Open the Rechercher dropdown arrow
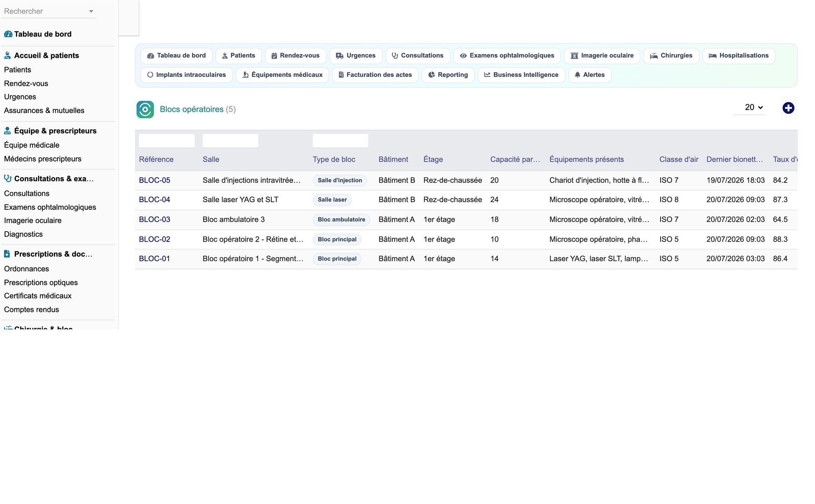Screen dimensions: 815x504 pos(91,12)
